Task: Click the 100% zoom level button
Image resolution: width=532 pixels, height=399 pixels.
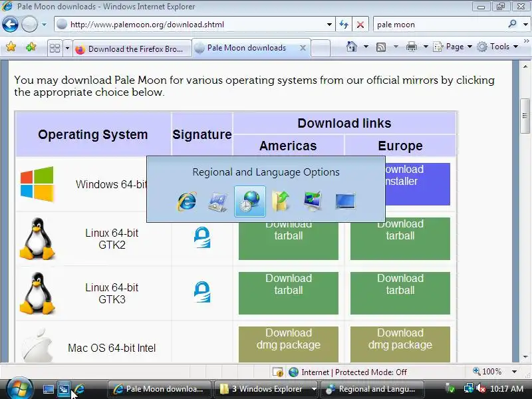Action: pyautogui.click(x=487, y=372)
